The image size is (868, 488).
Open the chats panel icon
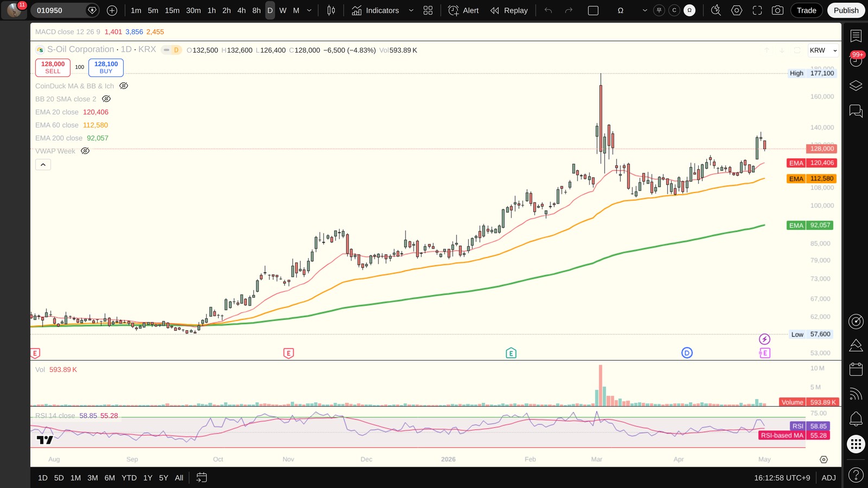coord(856,111)
